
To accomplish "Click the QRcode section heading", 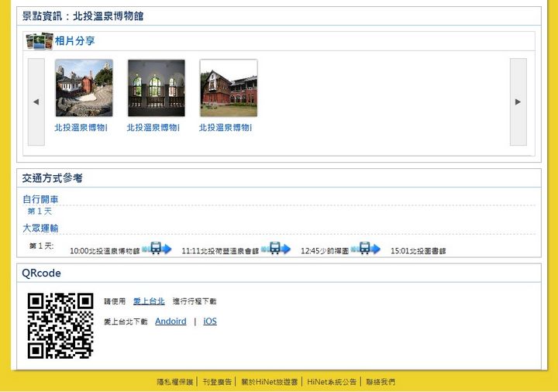I will (41, 273).
